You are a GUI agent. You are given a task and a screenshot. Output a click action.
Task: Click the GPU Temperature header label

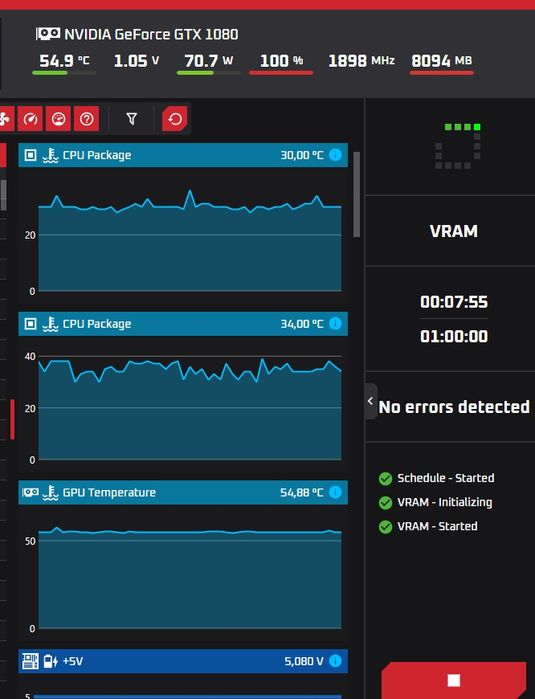[x=109, y=492]
